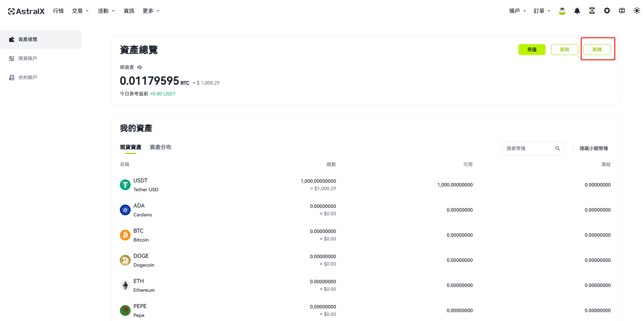Click the Cardano name text
The image size is (644, 321).
[x=143, y=215]
